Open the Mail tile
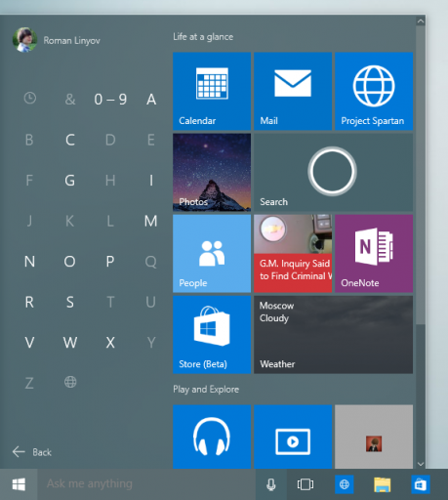Viewport: 448px width, 500px height. pyautogui.click(x=293, y=91)
